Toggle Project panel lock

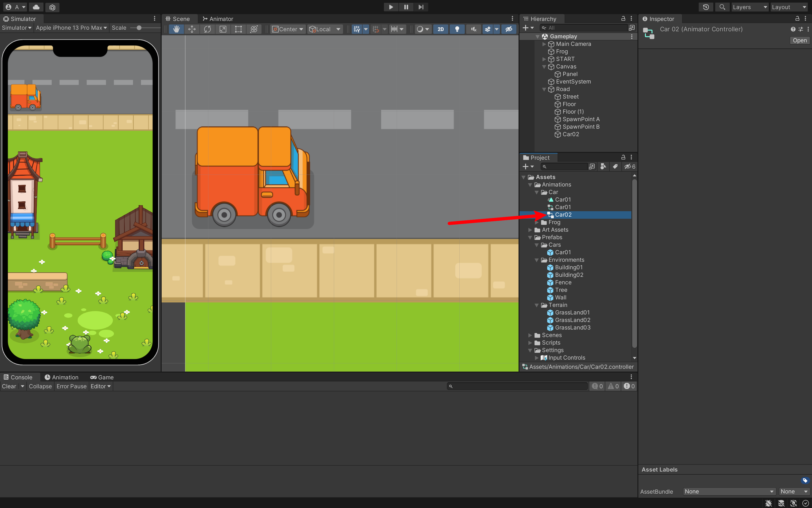[x=623, y=157]
